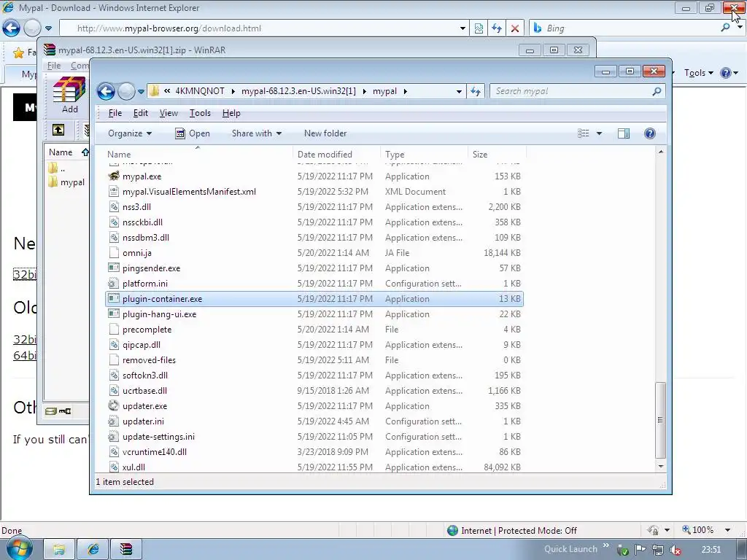Select the plugin-hang-ui.exe file icon
Screen dimensions: 747x560
click(113, 314)
